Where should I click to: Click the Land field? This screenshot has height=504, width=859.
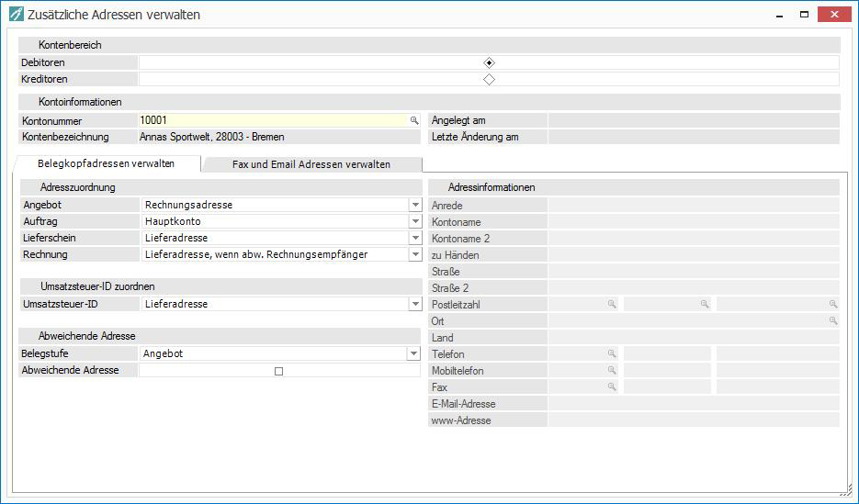[x=694, y=337]
